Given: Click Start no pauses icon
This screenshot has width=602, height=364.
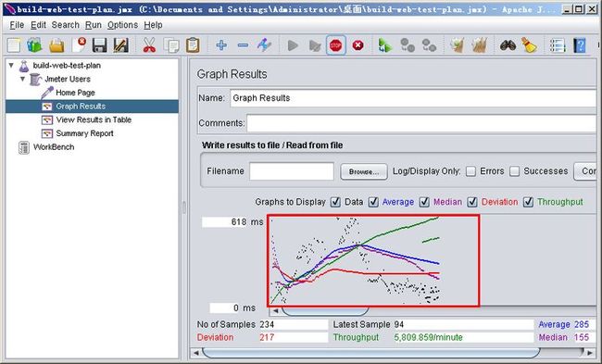Looking at the screenshot, I should [315, 45].
